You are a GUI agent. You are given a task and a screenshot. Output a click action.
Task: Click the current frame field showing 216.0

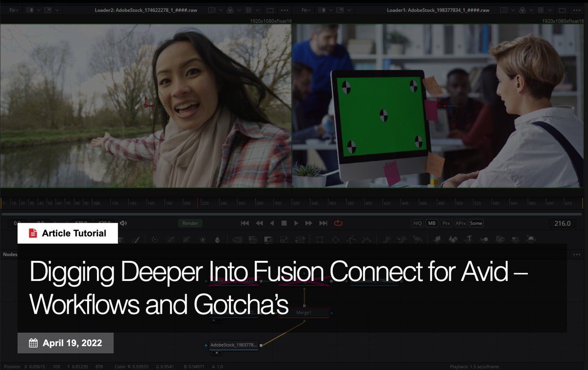563,223
